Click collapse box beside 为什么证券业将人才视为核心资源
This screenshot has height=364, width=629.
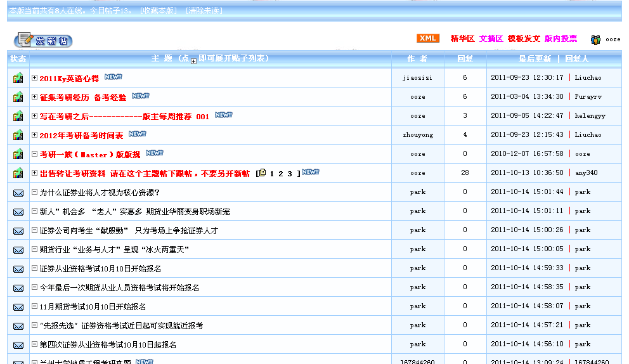tap(34, 192)
